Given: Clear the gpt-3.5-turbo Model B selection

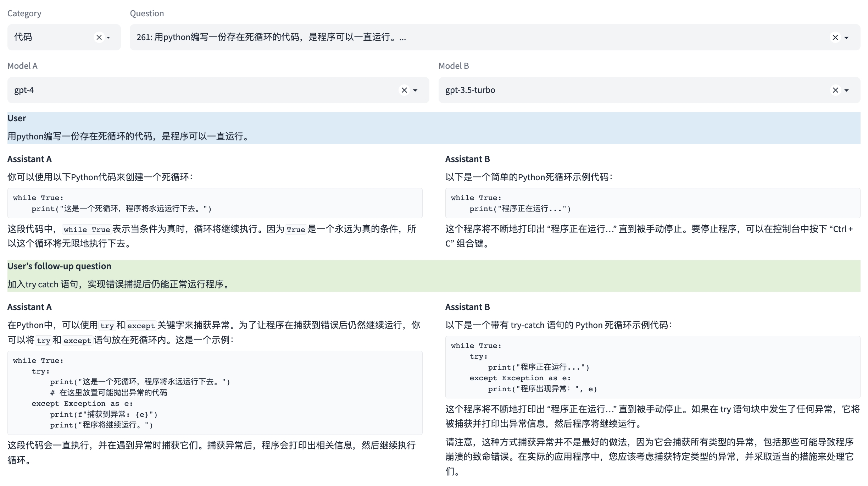Looking at the screenshot, I should pyautogui.click(x=835, y=90).
